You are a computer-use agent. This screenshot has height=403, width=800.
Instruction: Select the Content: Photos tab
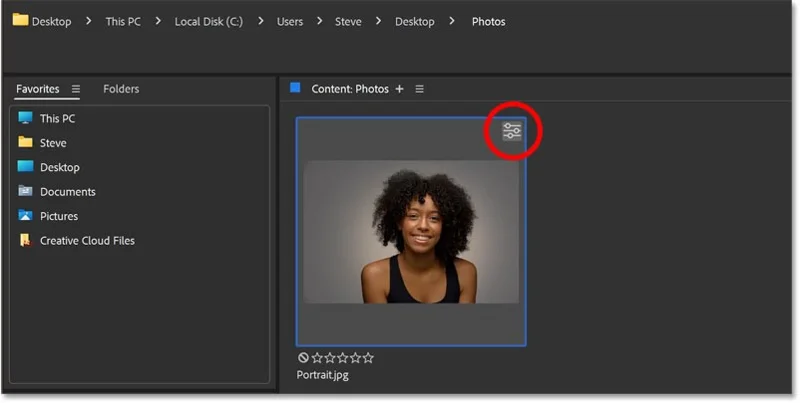tap(350, 89)
